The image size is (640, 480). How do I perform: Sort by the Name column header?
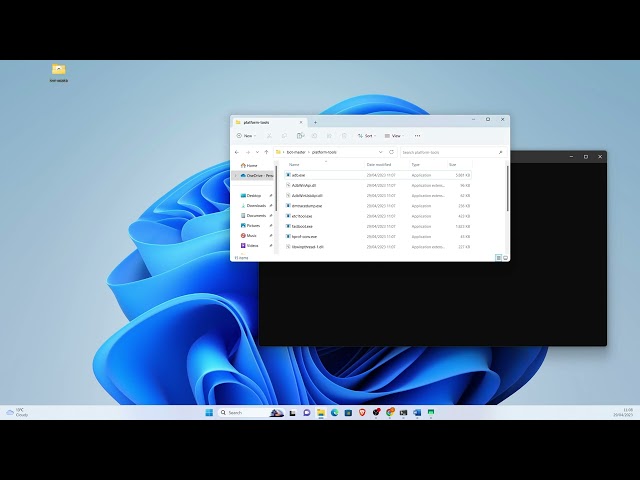coord(294,164)
